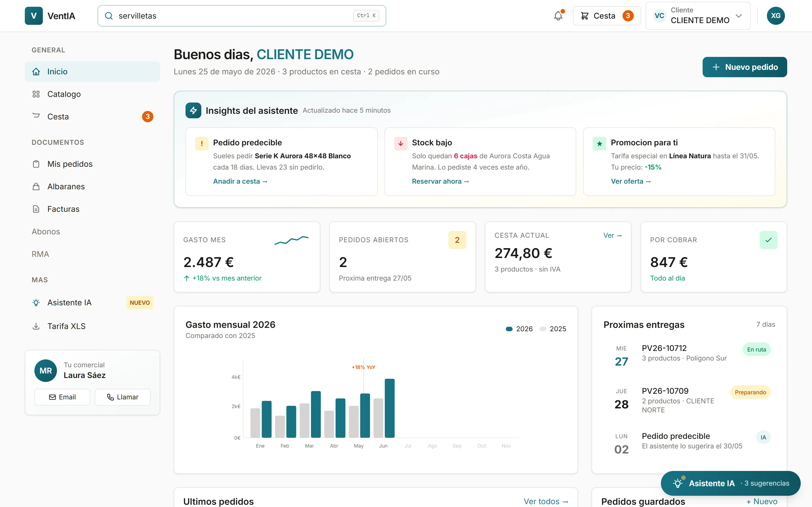Image resolution: width=812 pixels, height=507 pixels.
Task: Click the Pedido predecible warning icon
Action: [202, 144]
